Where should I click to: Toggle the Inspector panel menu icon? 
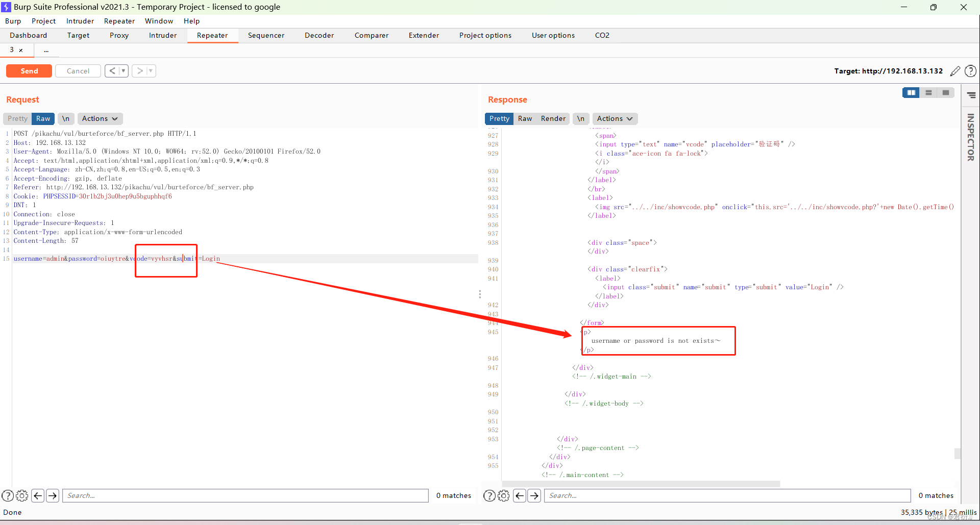[x=971, y=95]
